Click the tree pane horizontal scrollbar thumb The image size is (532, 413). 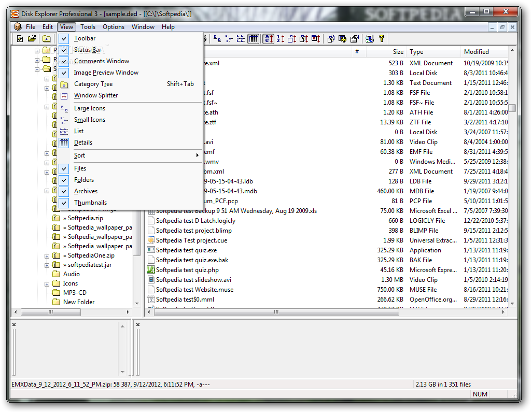(x=51, y=312)
